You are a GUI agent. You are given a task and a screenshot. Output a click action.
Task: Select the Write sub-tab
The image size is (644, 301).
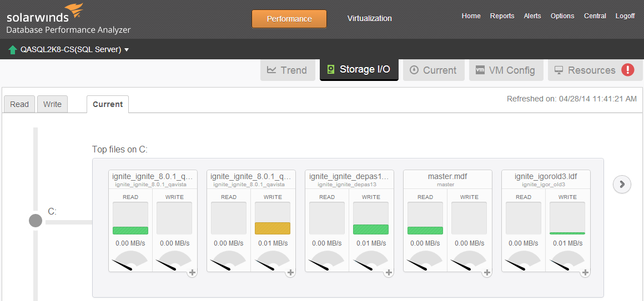tap(52, 104)
